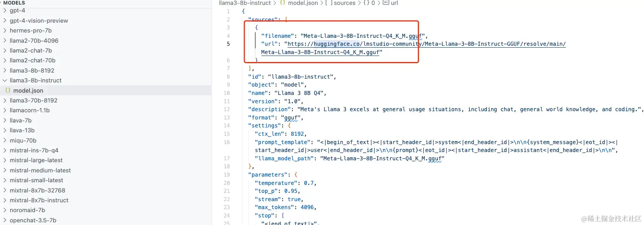Screen dimensions: 644x225
Task: Click sources in the breadcrumb path
Action: [344, 3]
